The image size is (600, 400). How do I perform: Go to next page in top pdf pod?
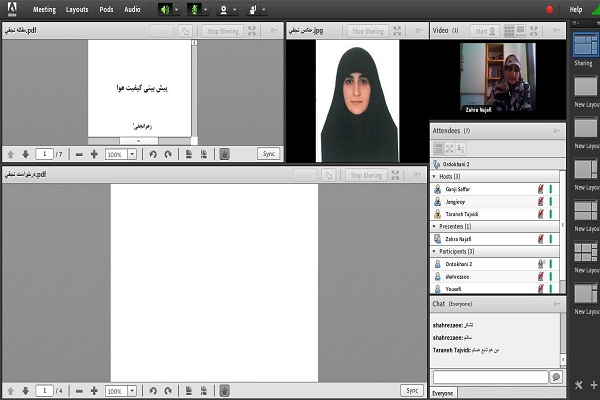[26, 154]
